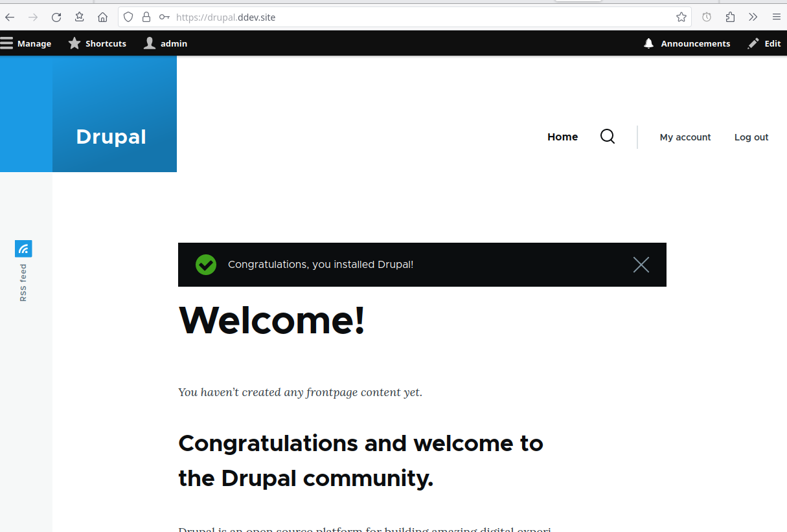The height and width of the screenshot is (532, 787).
Task: Bookmark this page with the star icon
Action: 681,17
